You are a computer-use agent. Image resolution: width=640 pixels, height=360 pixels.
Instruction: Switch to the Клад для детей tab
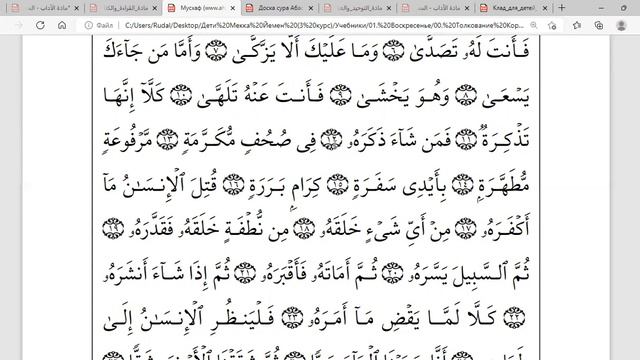(514, 8)
